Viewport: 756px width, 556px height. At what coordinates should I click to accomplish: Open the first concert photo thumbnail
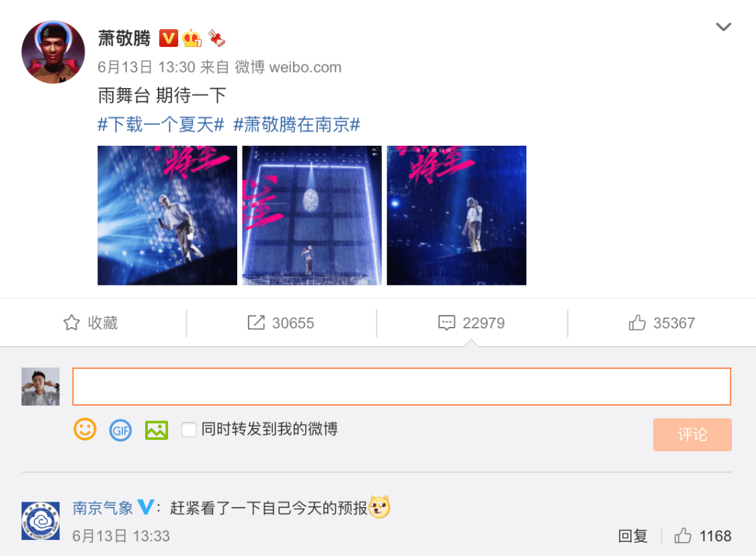(x=167, y=216)
